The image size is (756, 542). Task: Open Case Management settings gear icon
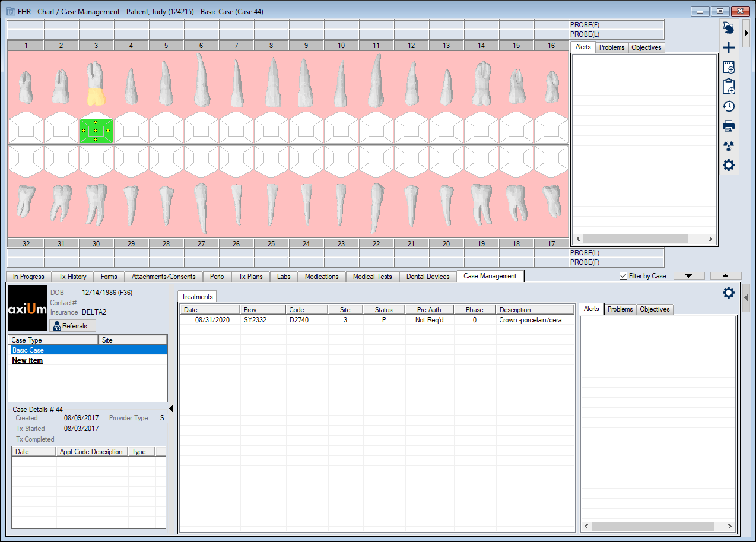coord(728,293)
